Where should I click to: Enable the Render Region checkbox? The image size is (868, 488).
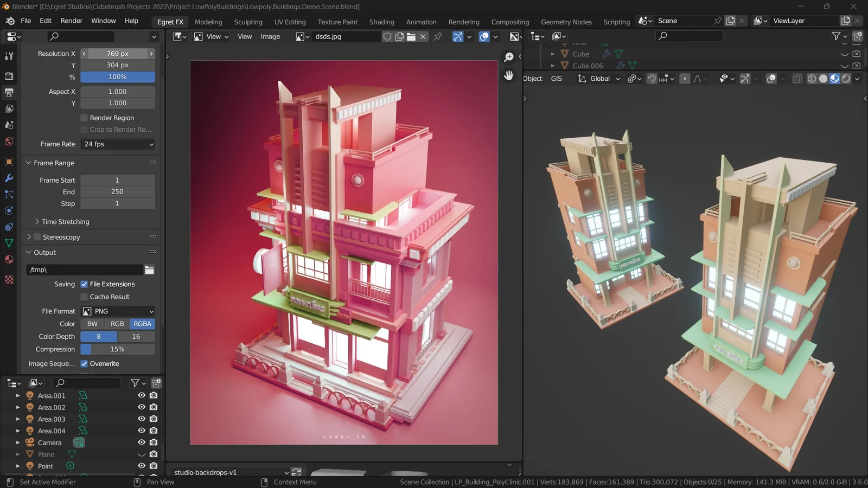click(x=85, y=118)
